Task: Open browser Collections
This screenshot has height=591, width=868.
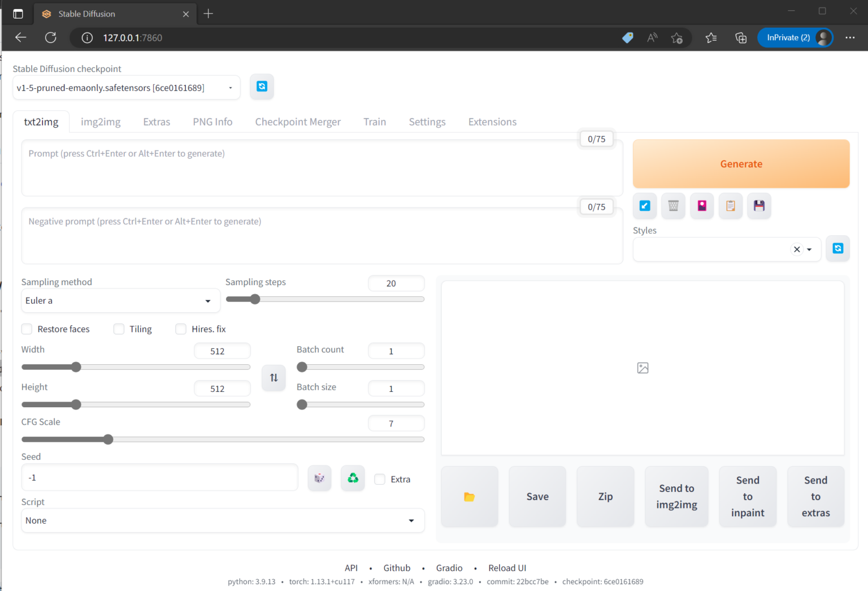Action: [x=741, y=38]
